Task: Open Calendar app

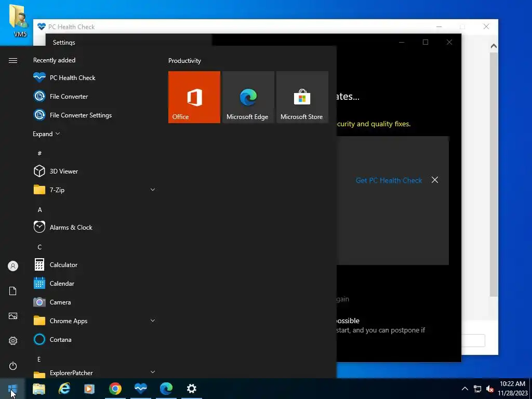Action: coord(95,283)
